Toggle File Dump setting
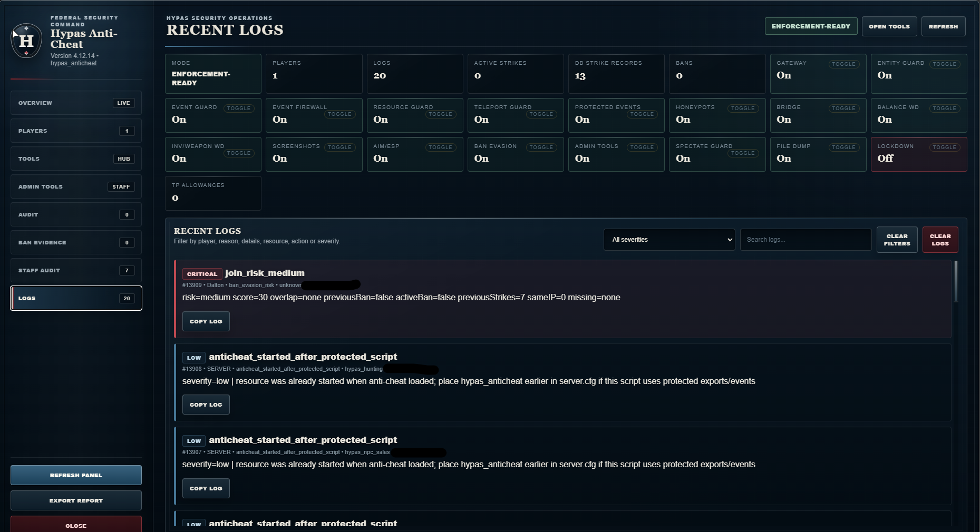Image resolution: width=980 pixels, height=532 pixels. [843, 147]
